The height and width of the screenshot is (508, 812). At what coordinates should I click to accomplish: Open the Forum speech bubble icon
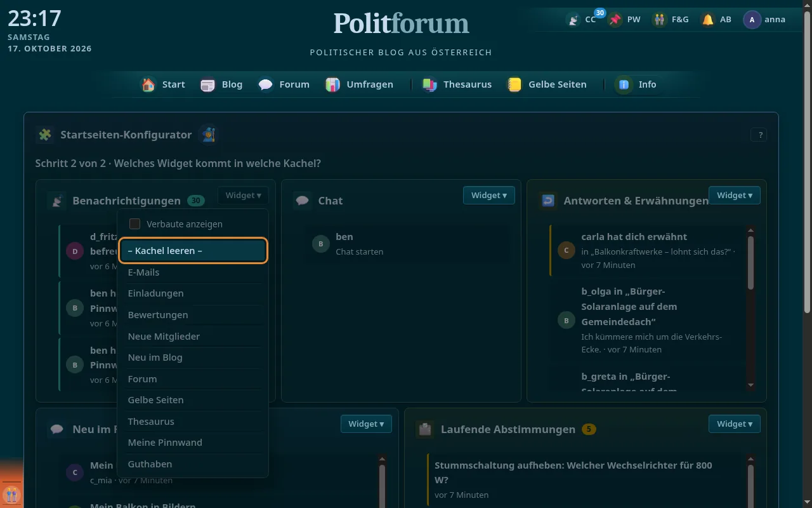click(x=266, y=84)
